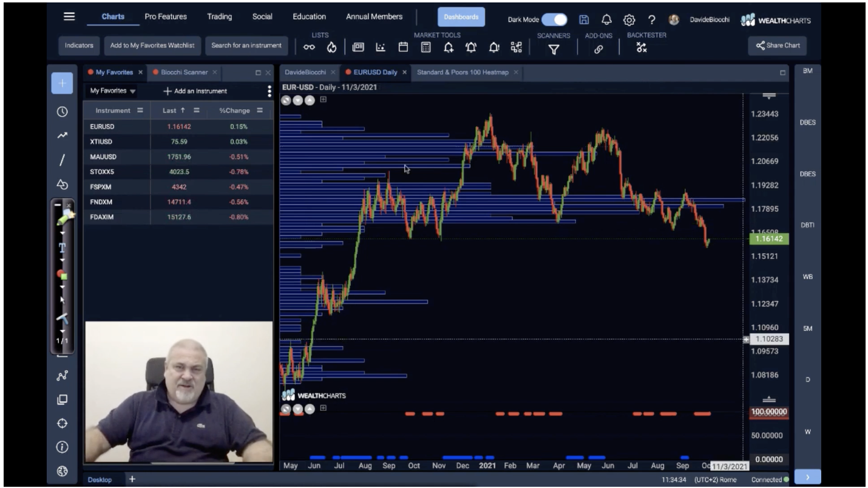Image resolution: width=868 pixels, height=488 pixels.
Task: Select MAUUSD row in watchlist
Action: click(178, 157)
